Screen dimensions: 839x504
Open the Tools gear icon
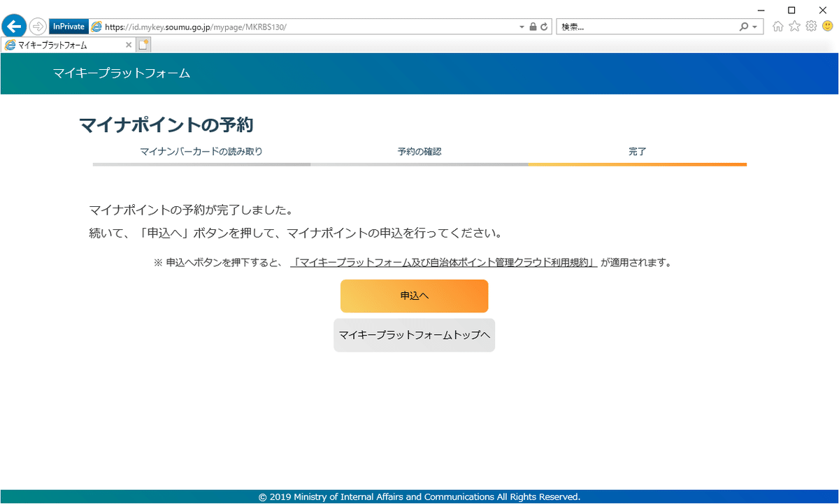[x=811, y=26]
